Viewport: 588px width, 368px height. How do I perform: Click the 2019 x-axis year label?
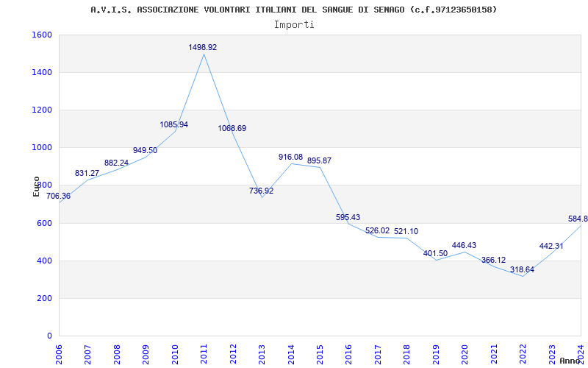point(436,355)
